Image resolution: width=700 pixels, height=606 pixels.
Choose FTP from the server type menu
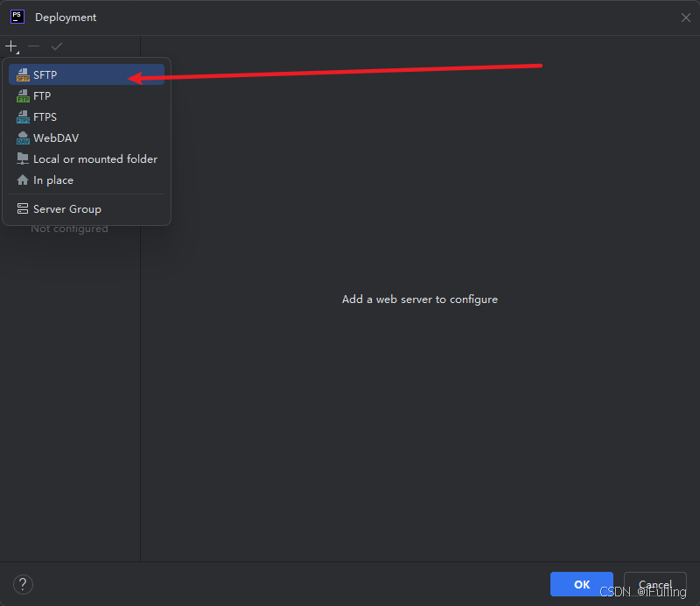[x=87, y=95]
